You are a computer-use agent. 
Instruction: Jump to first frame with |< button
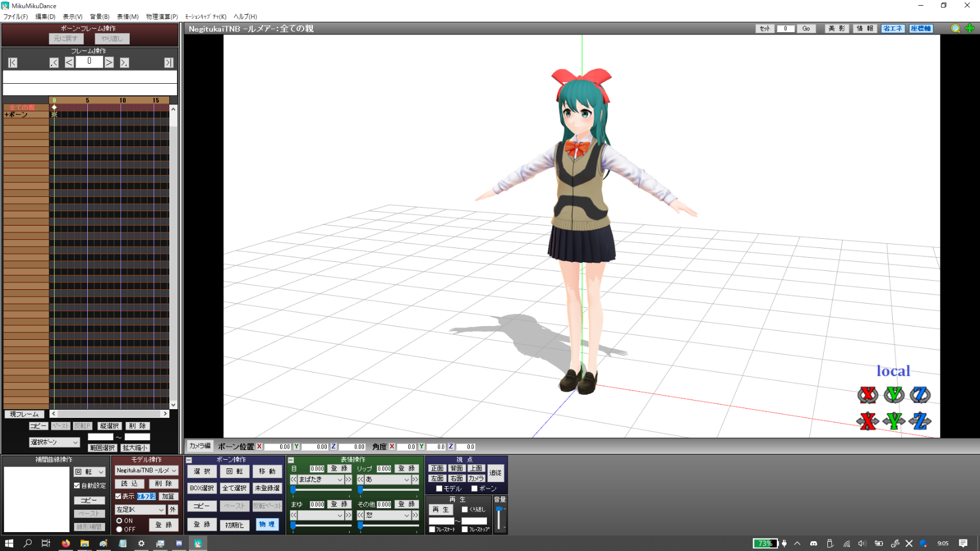[x=13, y=63]
